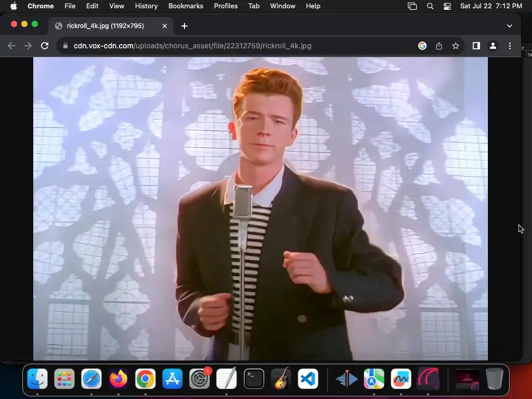The height and width of the screenshot is (399, 532).
Task: Open the red arc app in the Dock
Action: 428,379
